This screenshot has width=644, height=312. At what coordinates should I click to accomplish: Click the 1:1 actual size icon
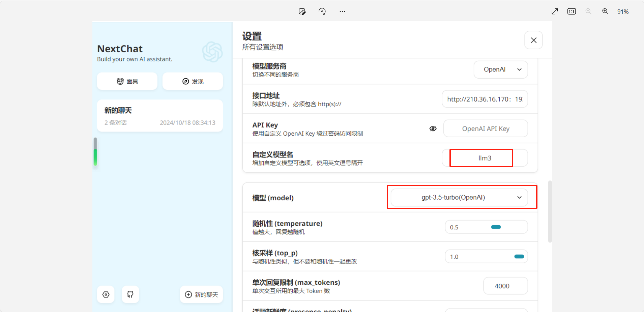pyautogui.click(x=572, y=11)
